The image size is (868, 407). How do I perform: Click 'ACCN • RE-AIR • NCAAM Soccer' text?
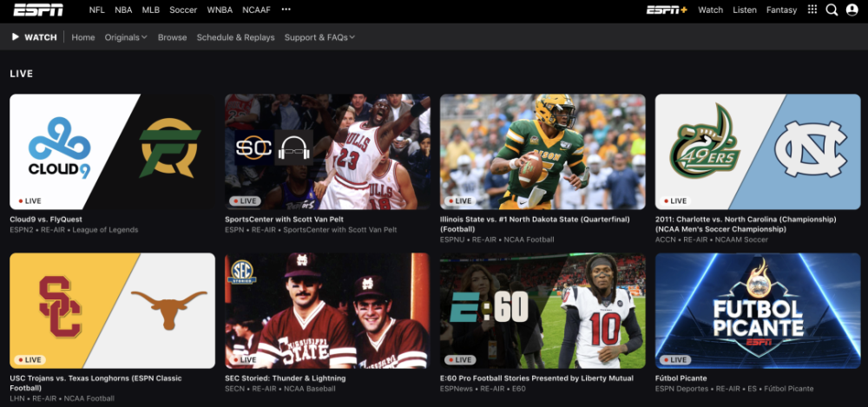[x=712, y=240]
